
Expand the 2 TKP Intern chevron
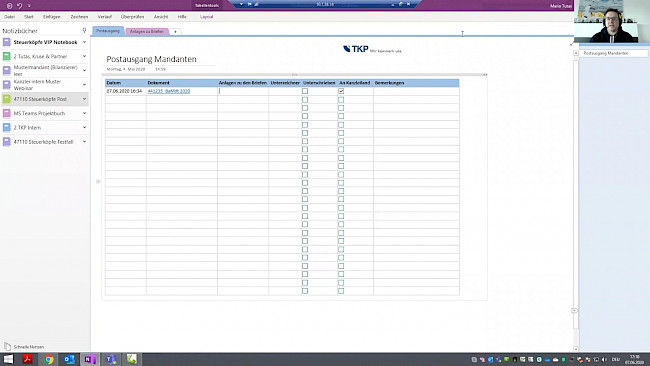[x=84, y=127]
